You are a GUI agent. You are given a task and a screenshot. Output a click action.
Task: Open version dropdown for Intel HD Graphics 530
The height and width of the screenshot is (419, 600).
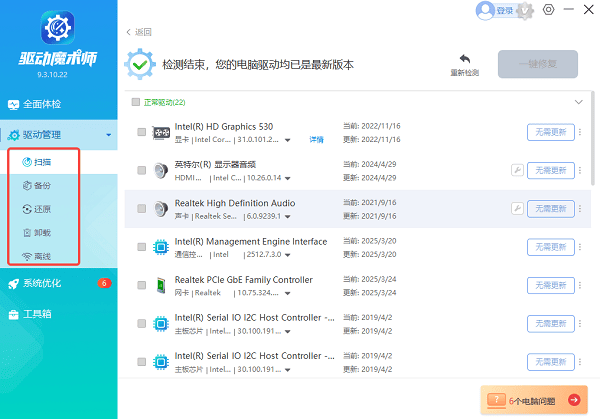click(287, 140)
